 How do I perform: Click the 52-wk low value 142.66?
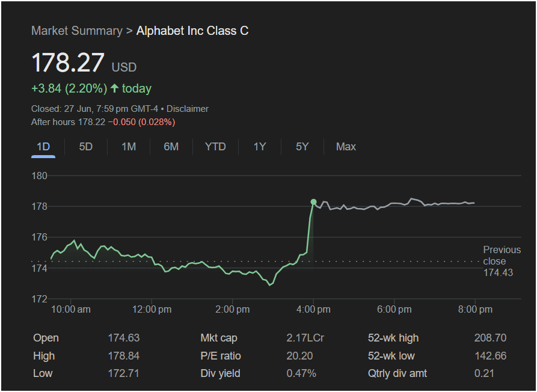click(490, 356)
